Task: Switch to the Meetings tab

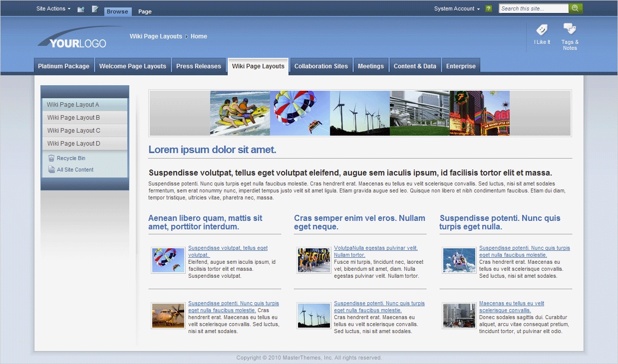Action: [x=371, y=65]
